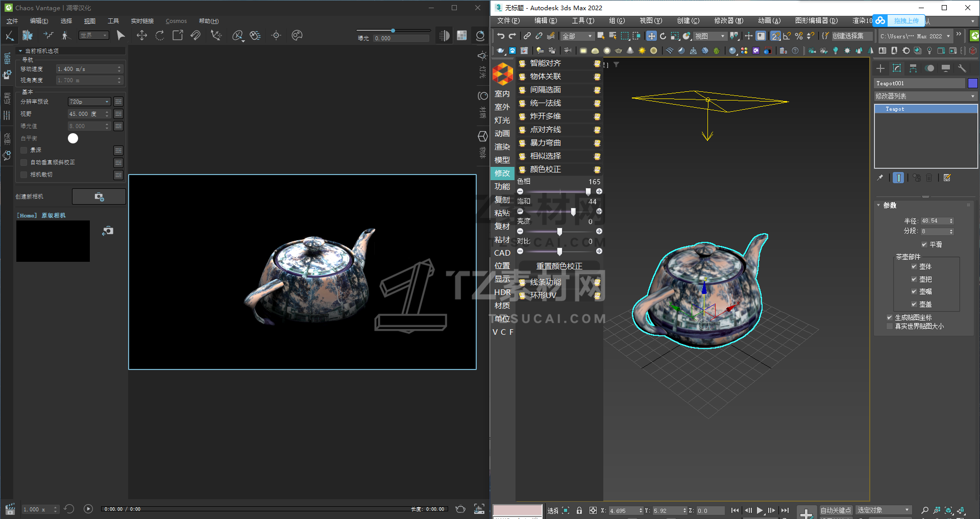Image resolution: width=980 pixels, height=519 pixels.
Task: Click the focus target icon in Vantage toolbar
Action: [276, 35]
